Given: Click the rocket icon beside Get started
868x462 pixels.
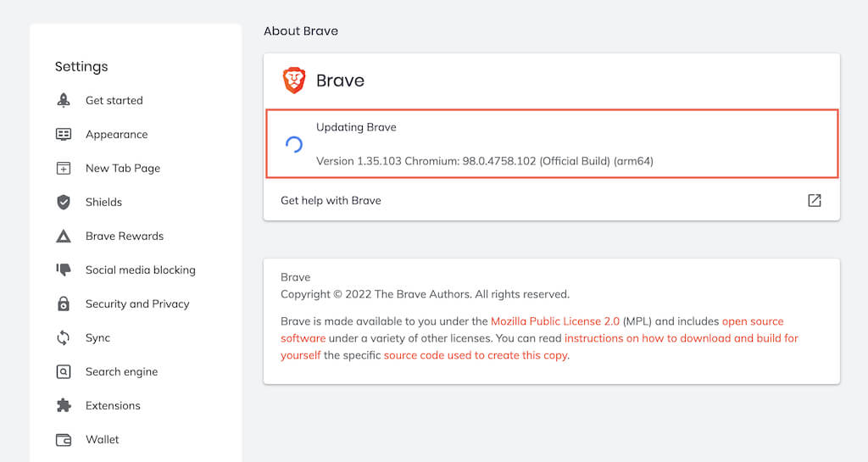Looking at the screenshot, I should pos(64,100).
